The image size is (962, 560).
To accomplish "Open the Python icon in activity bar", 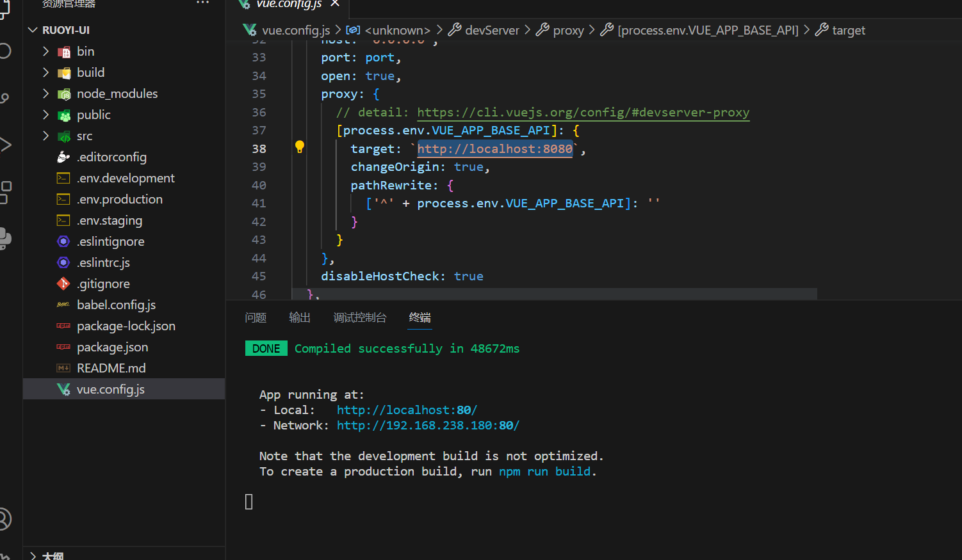I will pos(5,239).
